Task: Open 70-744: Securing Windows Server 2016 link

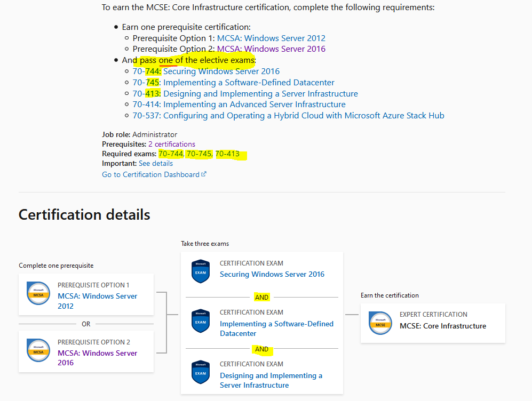Action: (x=206, y=71)
